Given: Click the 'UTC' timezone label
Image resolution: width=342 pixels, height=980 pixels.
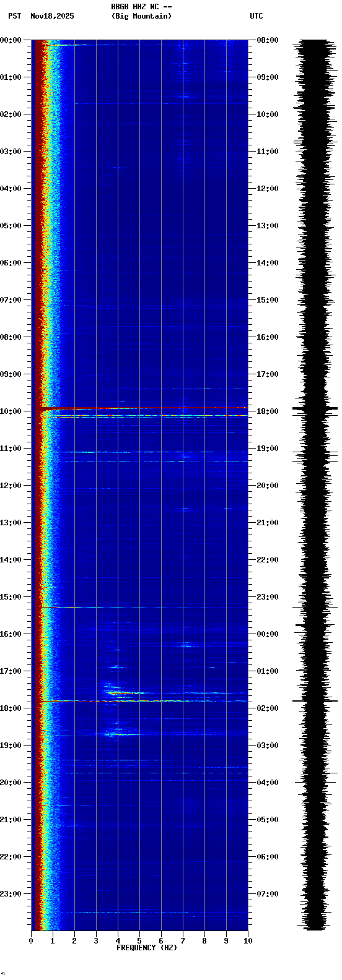Looking at the screenshot, I should coord(256,16).
